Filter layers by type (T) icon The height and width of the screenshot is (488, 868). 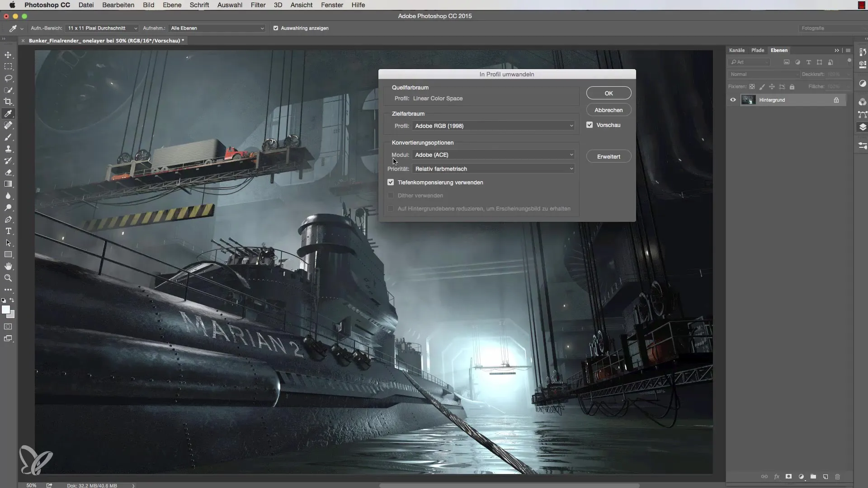click(x=808, y=62)
